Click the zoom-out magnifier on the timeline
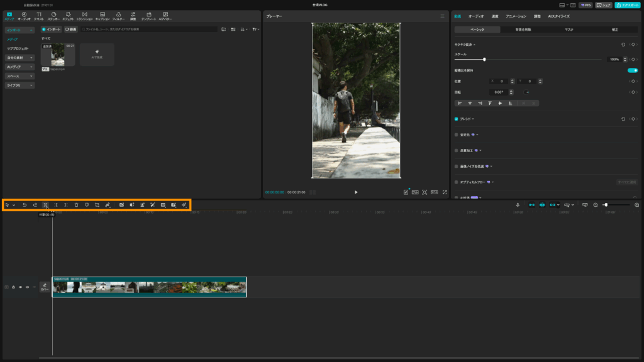Image resolution: width=644 pixels, height=362 pixels. pyautogui.click(x=595, y=205)
